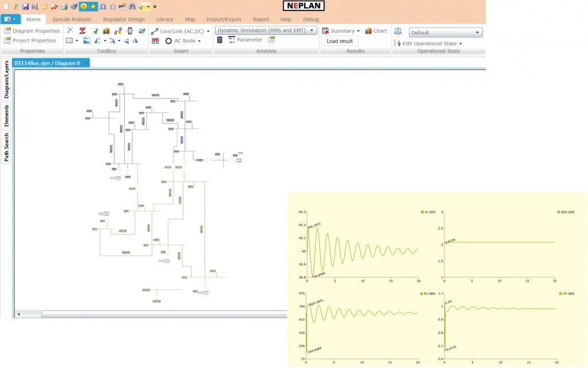Expand the AC Node dropdown arrow
The height and width of the screenshot is (373, 588).
[x=199, y=41]
